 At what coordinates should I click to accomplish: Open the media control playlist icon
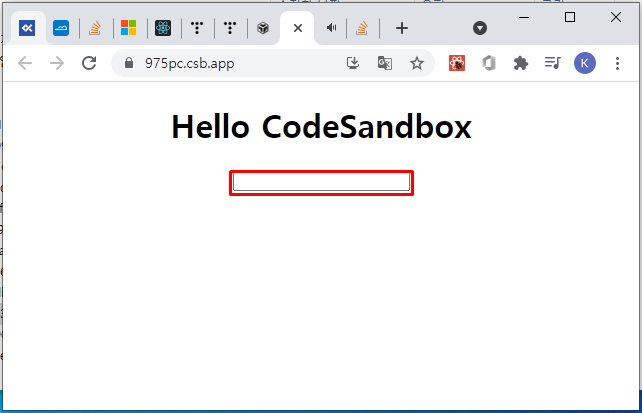(x=553, y=63)
